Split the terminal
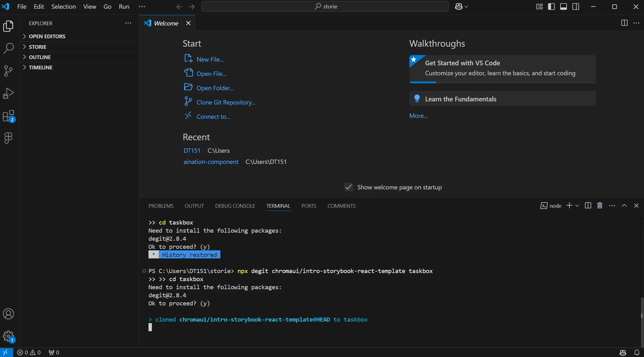Screen dimensions: 644x357 (588, 206)
